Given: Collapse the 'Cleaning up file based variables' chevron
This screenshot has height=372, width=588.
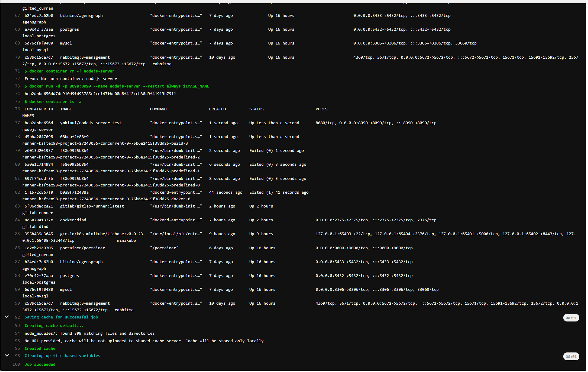Looking at the screenshot, I should (x=7, y=355).
